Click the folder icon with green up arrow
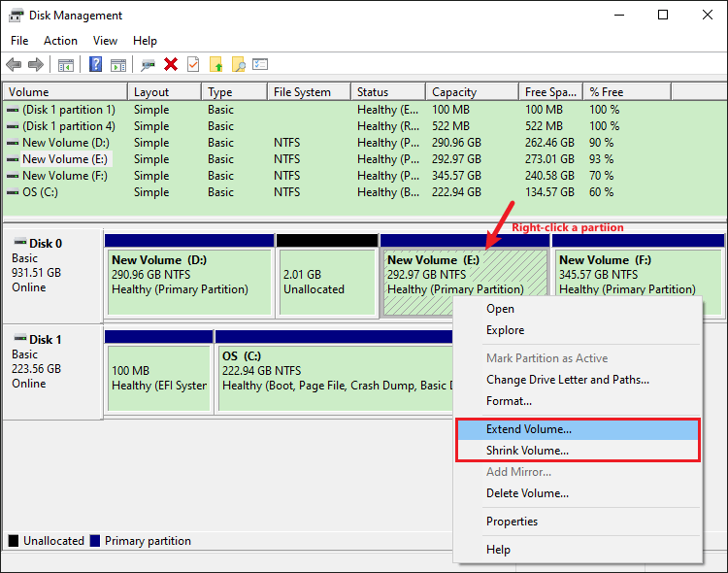This screenshot has width=728, height=573. (x=215, y=64)
